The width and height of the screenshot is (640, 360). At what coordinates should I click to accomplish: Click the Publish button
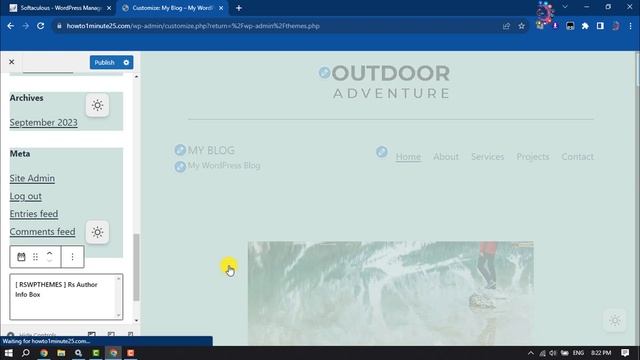(x=104, y=62)
